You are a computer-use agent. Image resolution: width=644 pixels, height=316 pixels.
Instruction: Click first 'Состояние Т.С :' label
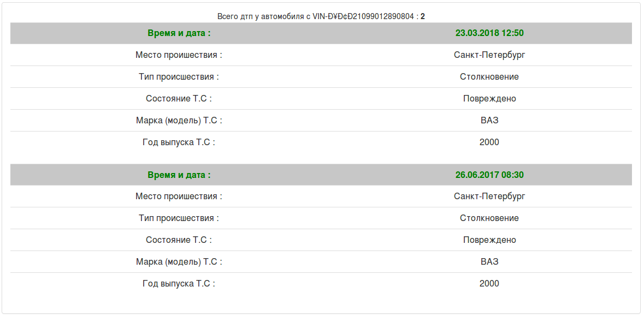[179, 98]
